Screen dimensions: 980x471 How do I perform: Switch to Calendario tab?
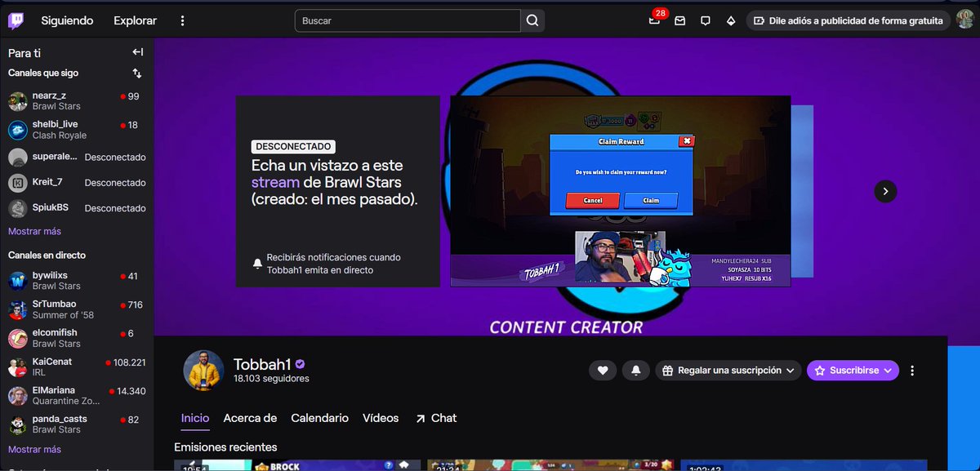(x=319, y=418)
